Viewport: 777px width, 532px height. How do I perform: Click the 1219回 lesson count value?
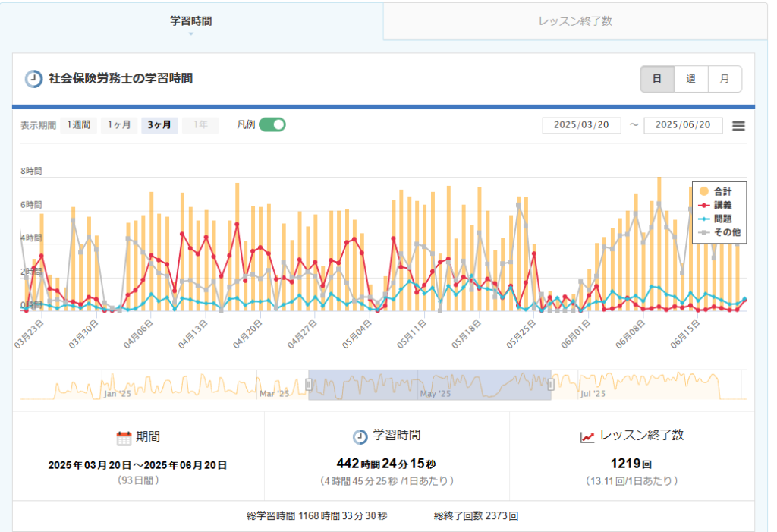pos(631,464)
